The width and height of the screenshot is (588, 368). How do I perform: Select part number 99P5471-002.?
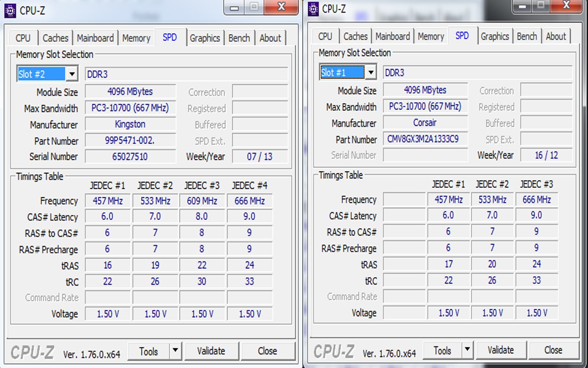(130, 141)
